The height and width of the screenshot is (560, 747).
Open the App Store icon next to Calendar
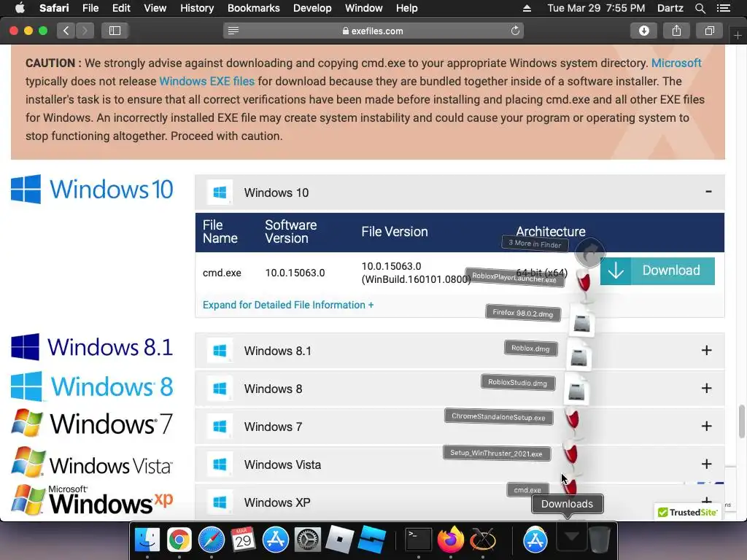pos(275,540)
